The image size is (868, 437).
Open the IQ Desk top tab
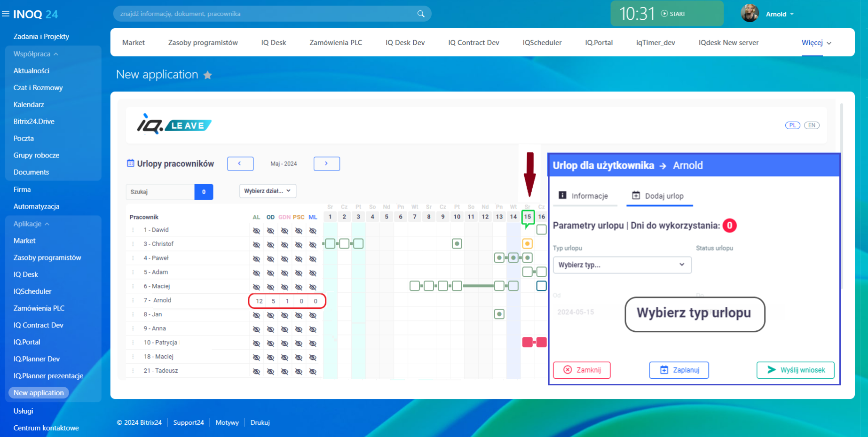click(274, 43)
